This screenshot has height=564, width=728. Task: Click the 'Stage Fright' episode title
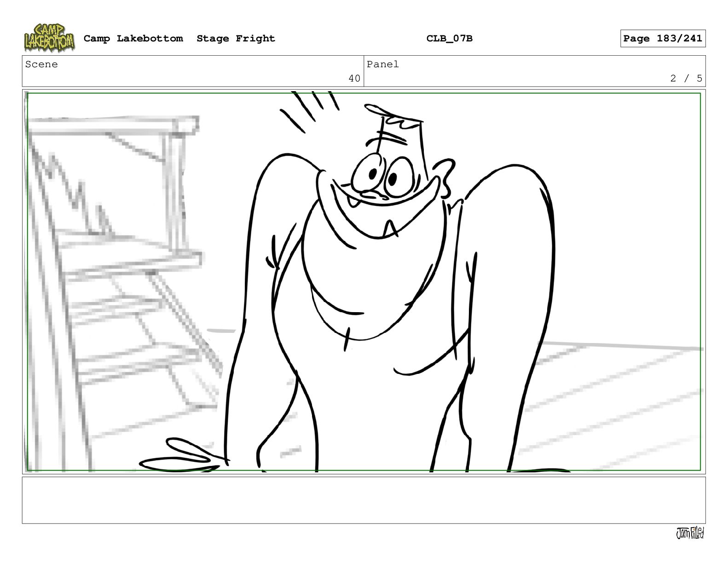tap(236, 39)
